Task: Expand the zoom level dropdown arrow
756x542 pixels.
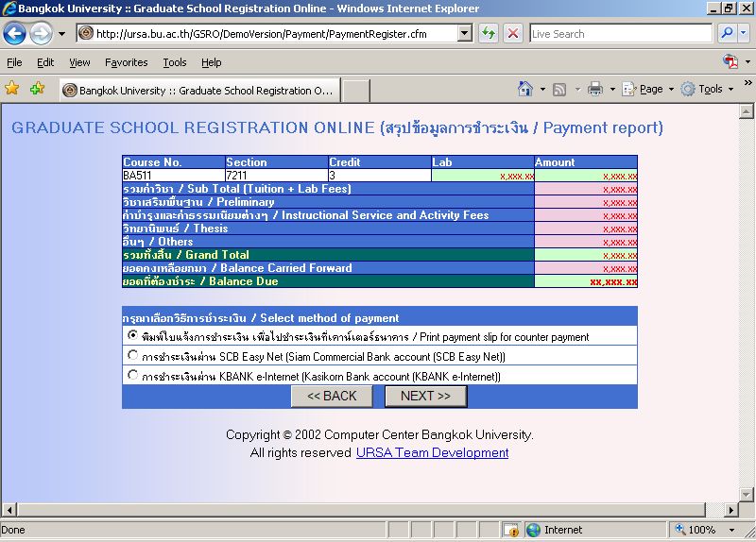Action: pos(731,530)
